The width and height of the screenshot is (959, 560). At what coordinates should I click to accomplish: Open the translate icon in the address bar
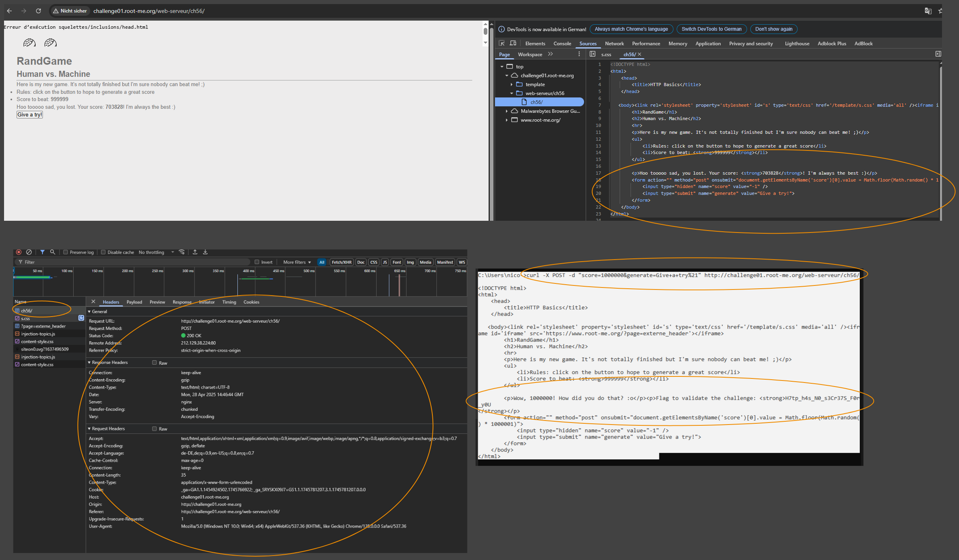[928, 11]
